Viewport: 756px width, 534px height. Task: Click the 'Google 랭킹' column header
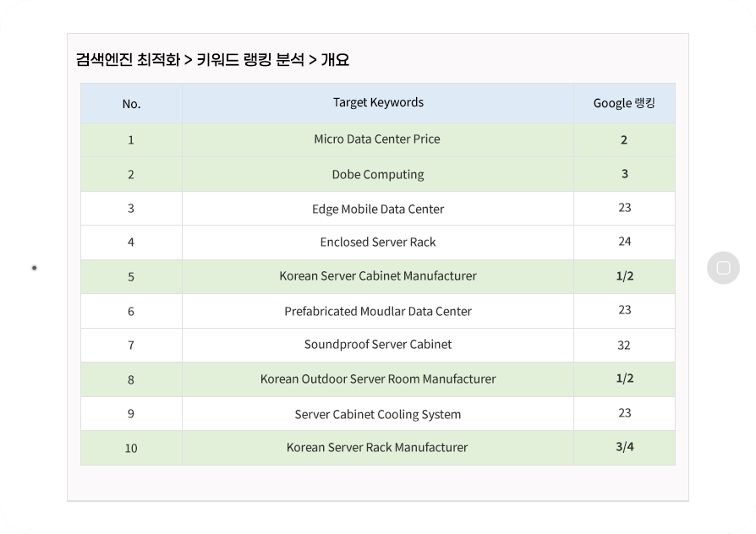pyautogui.click(x=624, y=103)
